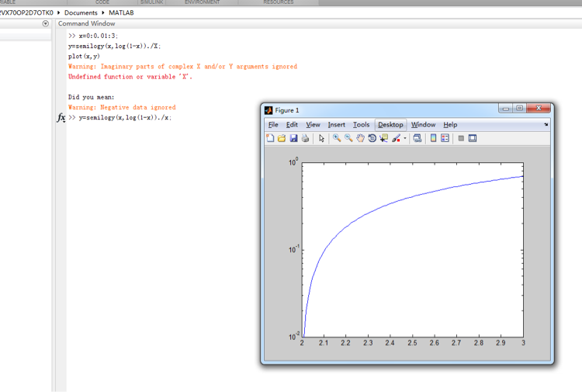Click the ENVIRONMENT section label in ribbon
582x392 pixels.
(203, 2)
